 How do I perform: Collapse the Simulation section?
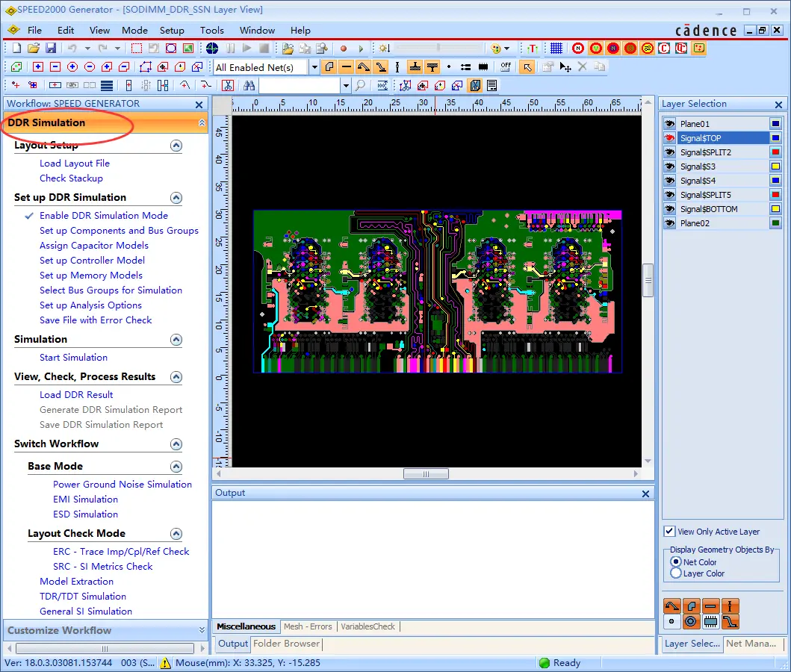pyautogui.click(x=176, y=340)
